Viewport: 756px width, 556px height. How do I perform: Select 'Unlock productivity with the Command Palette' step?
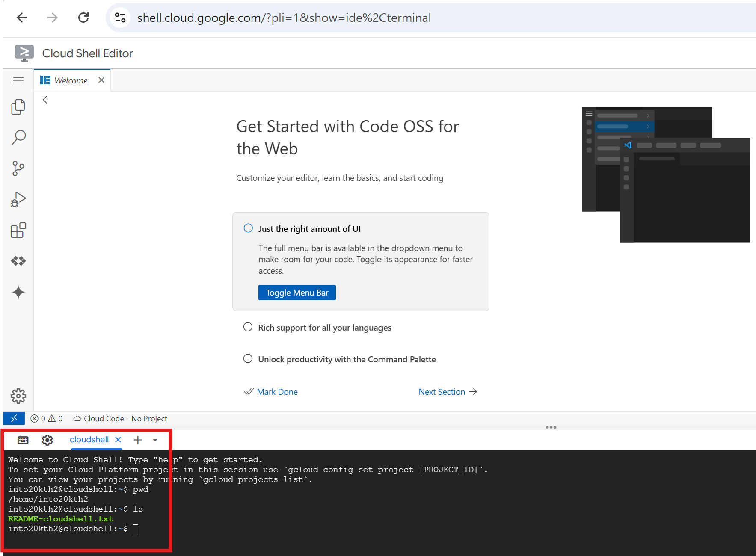pos(347,359)
